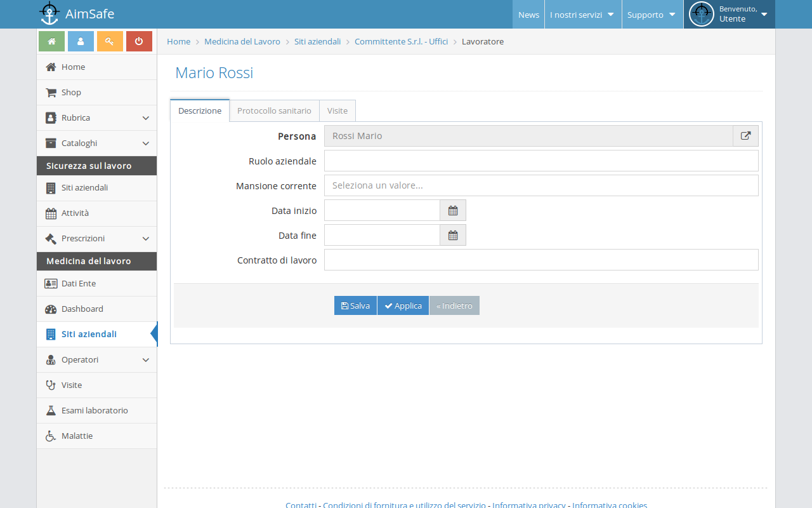The height and width of the screenshot is (508, 812).
Task: Open Esami laboratorio in the sidebar
Action: point(96,410)
